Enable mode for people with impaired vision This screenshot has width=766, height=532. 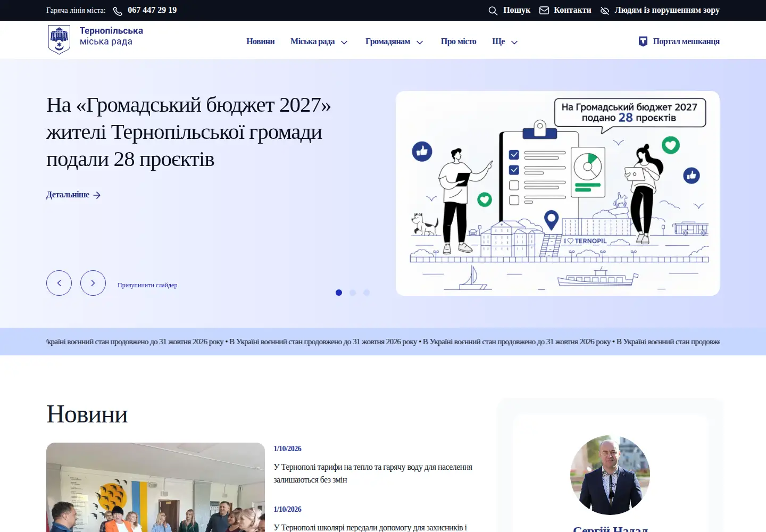(605, 11)
